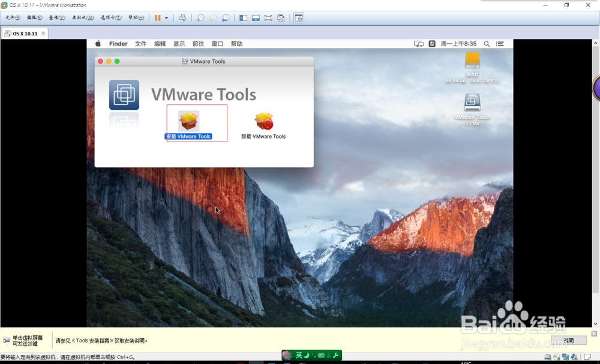Open the Finder 显示 menu
600x364 pixels.
point(179,44)
